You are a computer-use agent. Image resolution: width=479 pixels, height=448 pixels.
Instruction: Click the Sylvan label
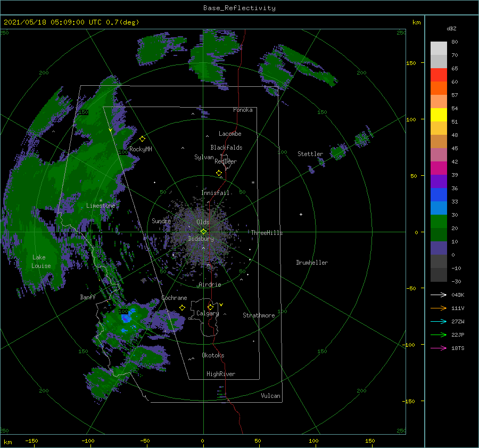point(204,157)
